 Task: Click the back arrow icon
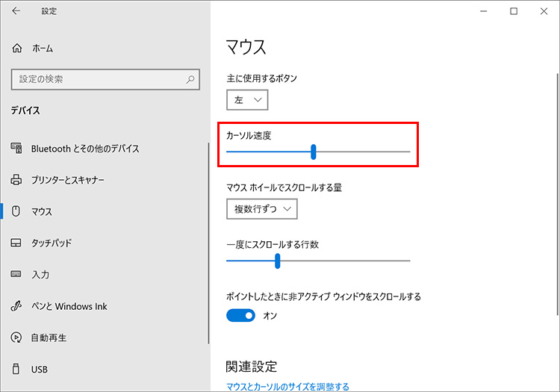[x=16, y=11]
